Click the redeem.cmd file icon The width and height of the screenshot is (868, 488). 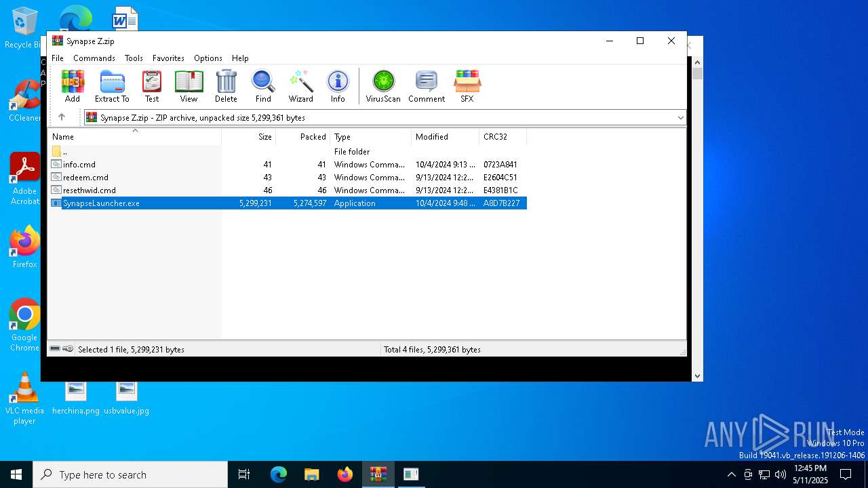point(56,177)
